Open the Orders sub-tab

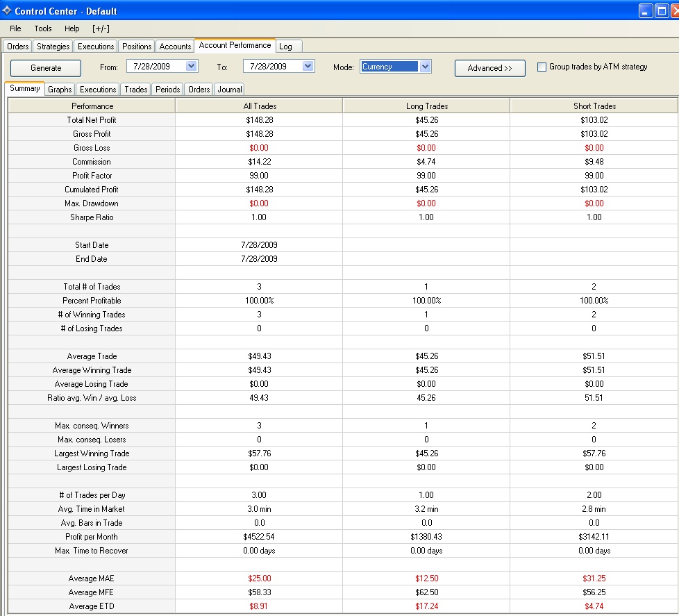click(x=199, y=89)
